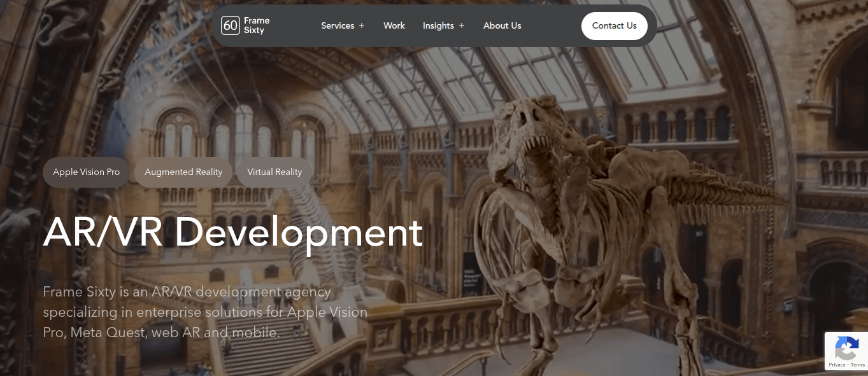This screenshot has width=868, height=376.
Task: Open the reCAPTCHA Terms link
Action: tap(858, 365)
